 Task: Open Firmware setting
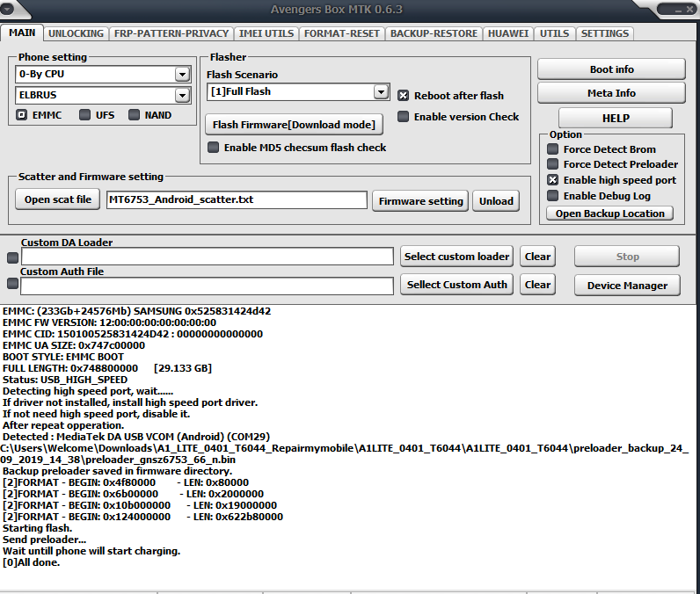coord(420,201)
